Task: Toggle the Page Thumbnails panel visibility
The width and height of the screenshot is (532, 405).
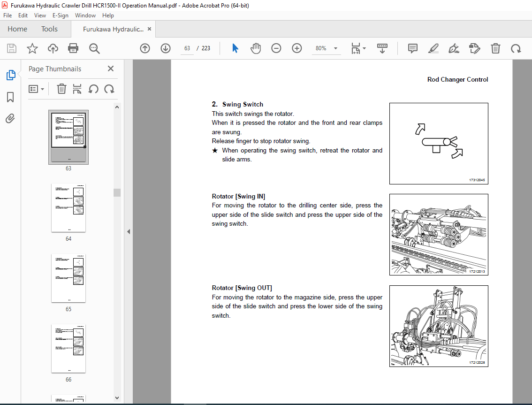Action: pyautogui.click(x=10, y=75)
